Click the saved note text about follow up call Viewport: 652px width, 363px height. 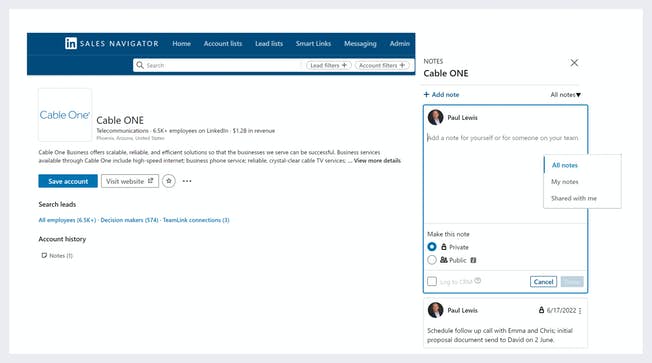click(500, 335)
